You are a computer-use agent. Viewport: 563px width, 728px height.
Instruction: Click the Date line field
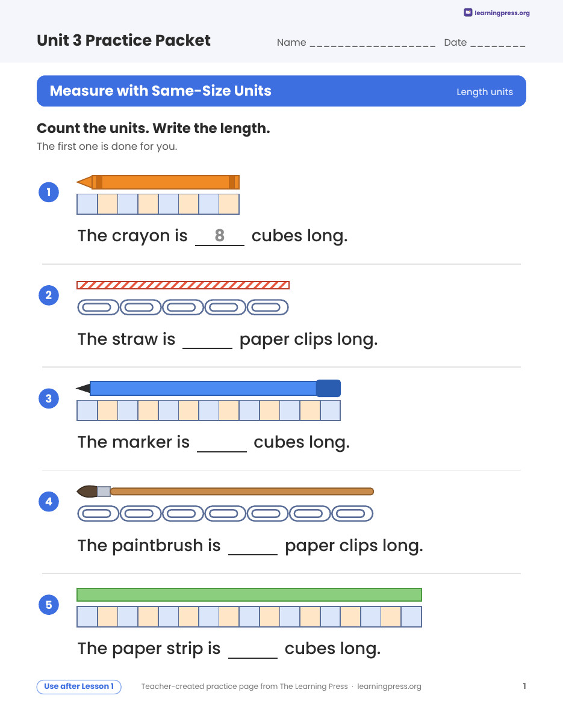(x=498, y=43)
